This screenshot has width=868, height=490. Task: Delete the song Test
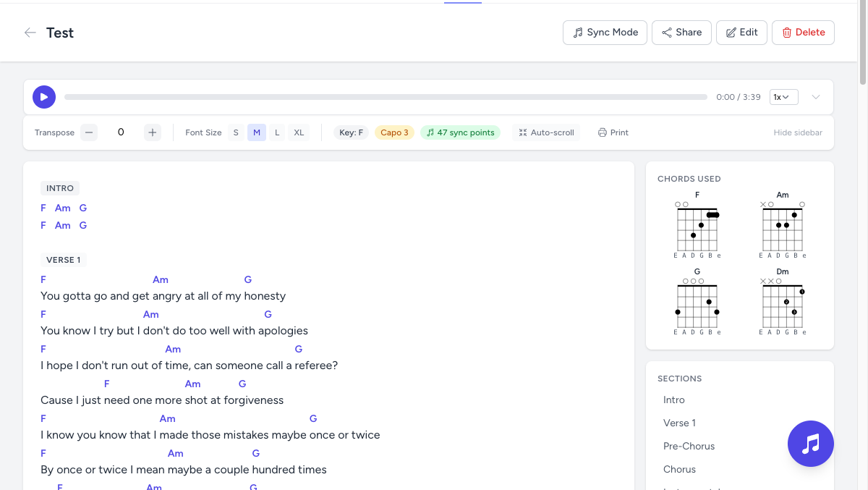(x=803, y=32)
